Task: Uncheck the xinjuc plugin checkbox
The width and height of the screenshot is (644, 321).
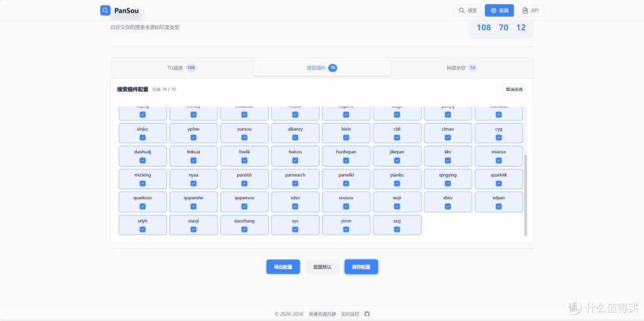Action: (x=143, y=137)
